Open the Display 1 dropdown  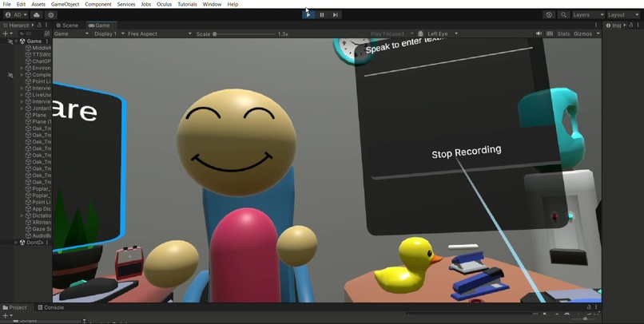coord(109,34)
